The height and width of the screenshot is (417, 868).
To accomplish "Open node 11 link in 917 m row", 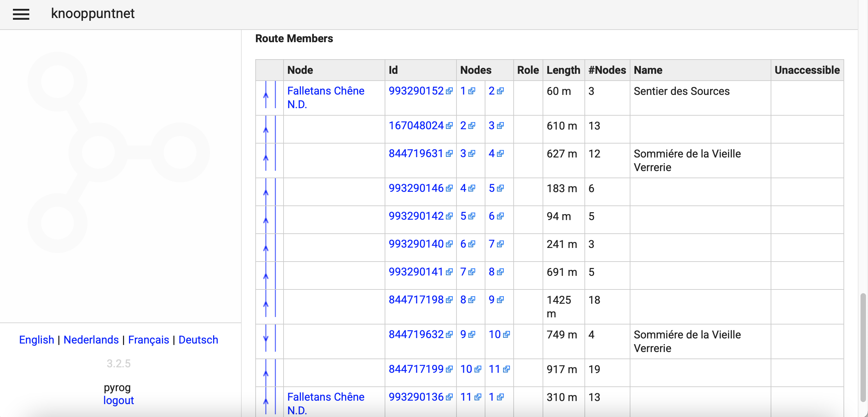I will (x=495, y=369).
